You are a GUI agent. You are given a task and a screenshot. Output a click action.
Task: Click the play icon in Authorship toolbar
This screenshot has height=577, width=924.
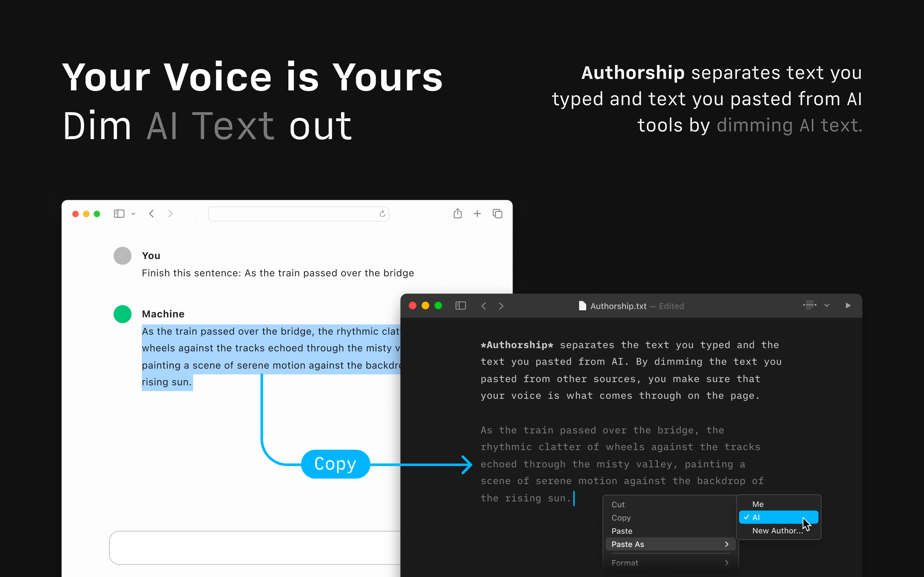point(847,306)
